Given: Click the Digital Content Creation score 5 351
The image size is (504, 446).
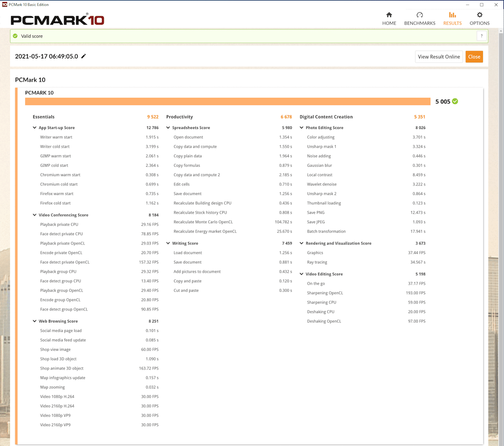Looking at the screenshot, I should pos(419,117).
